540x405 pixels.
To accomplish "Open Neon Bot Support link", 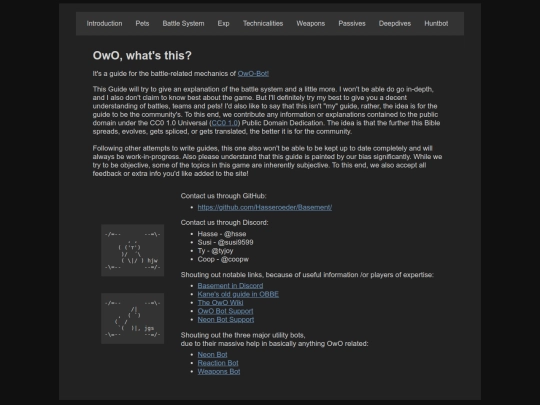I will [226, 320].
